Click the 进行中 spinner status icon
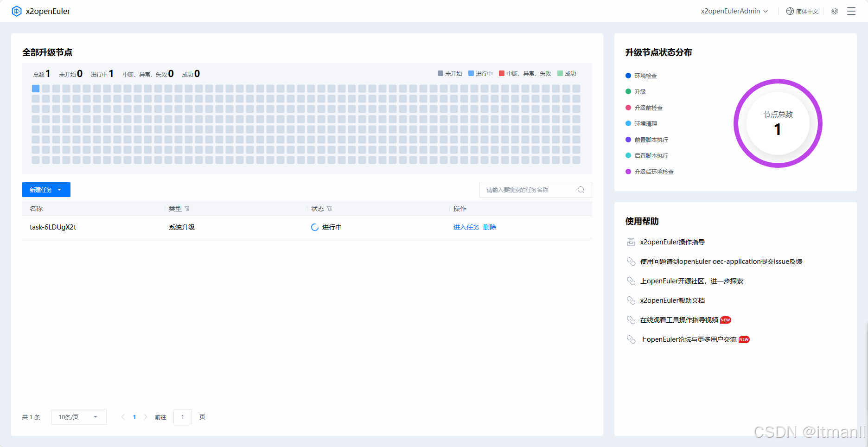 (x=315, y=227)
